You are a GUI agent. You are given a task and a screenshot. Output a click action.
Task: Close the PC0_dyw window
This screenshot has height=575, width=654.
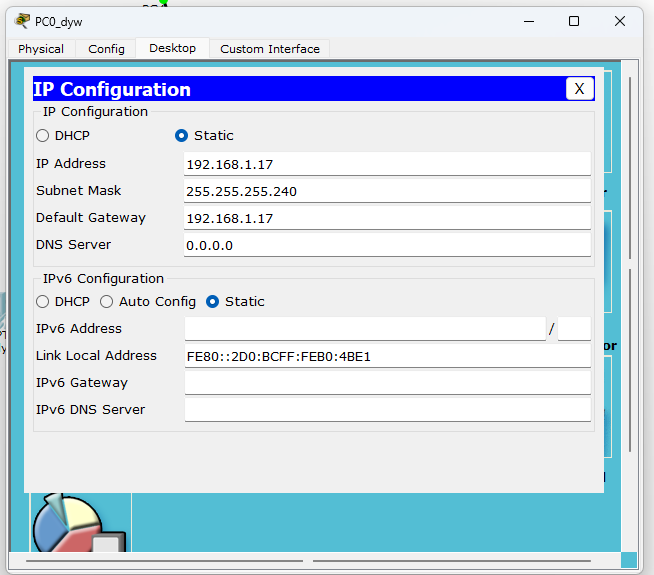pyautogui.click(x=620, y=21)
